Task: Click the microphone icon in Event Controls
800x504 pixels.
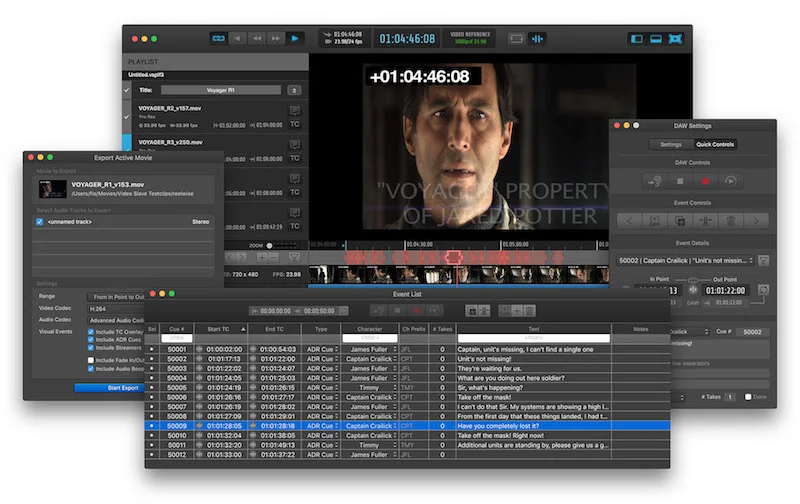Action: click(705, 221)
